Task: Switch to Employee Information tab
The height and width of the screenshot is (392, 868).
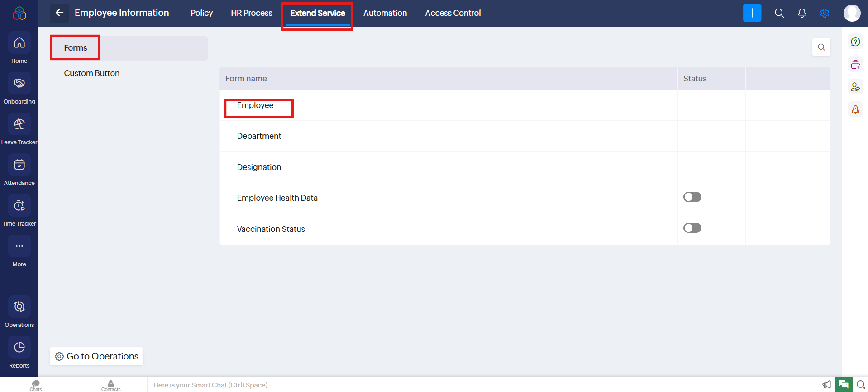Action: 122,13
